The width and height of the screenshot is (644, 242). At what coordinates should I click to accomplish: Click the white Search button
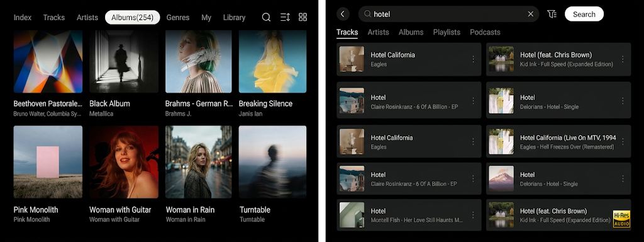pos(584,14)
